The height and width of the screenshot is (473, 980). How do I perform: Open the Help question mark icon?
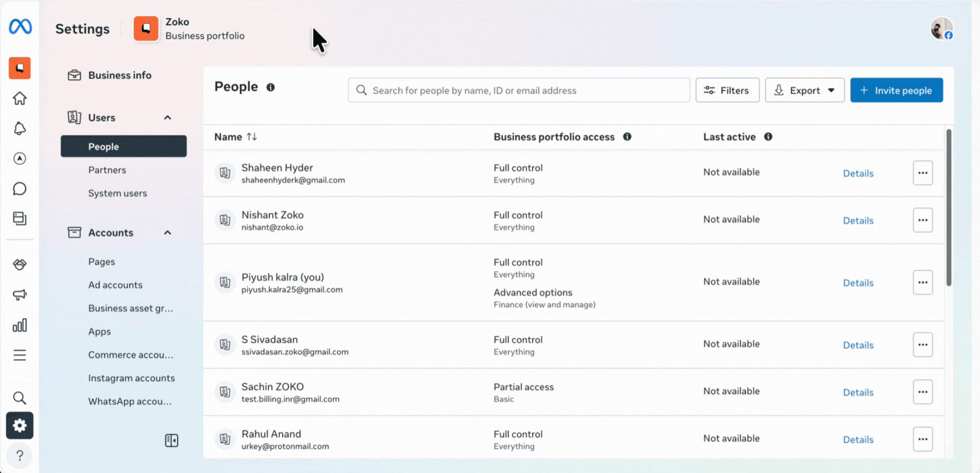[x=20, y=456]
